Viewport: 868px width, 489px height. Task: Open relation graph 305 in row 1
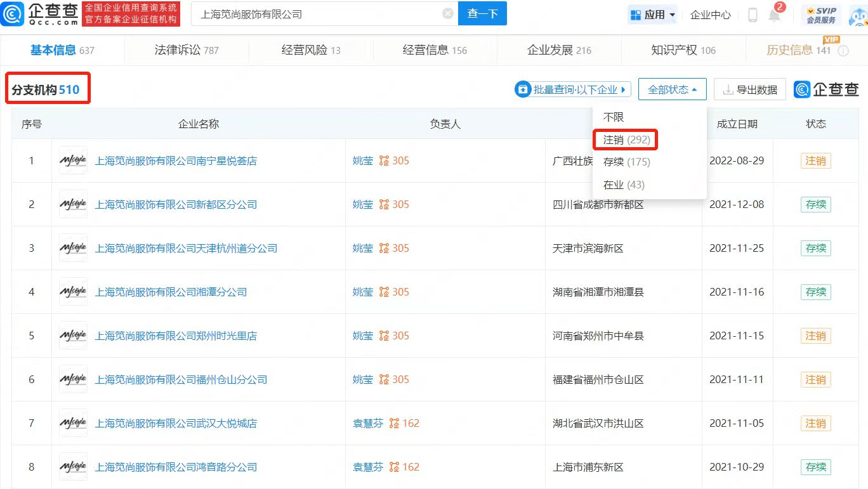tap(394, 161)
